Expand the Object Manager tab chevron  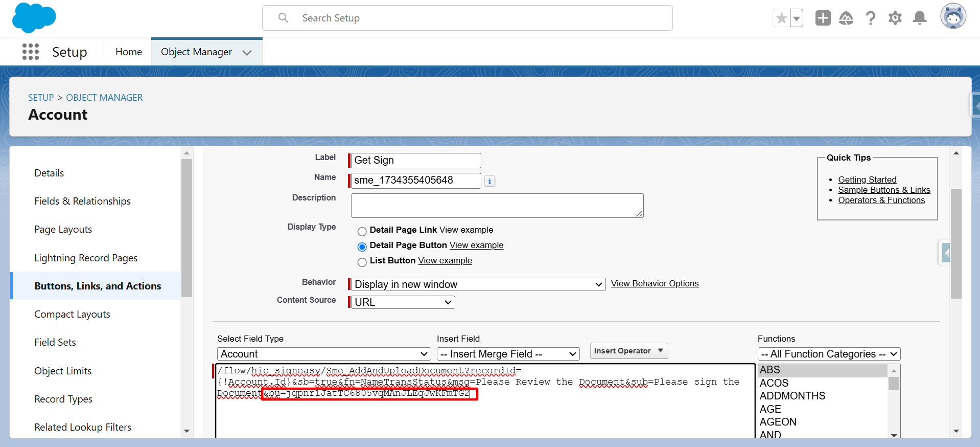[247, 53]
